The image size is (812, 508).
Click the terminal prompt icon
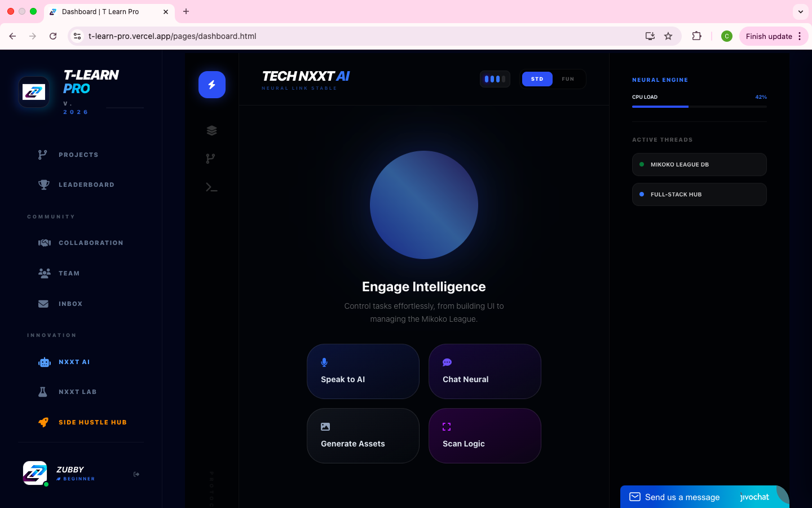tap(211, 187)
